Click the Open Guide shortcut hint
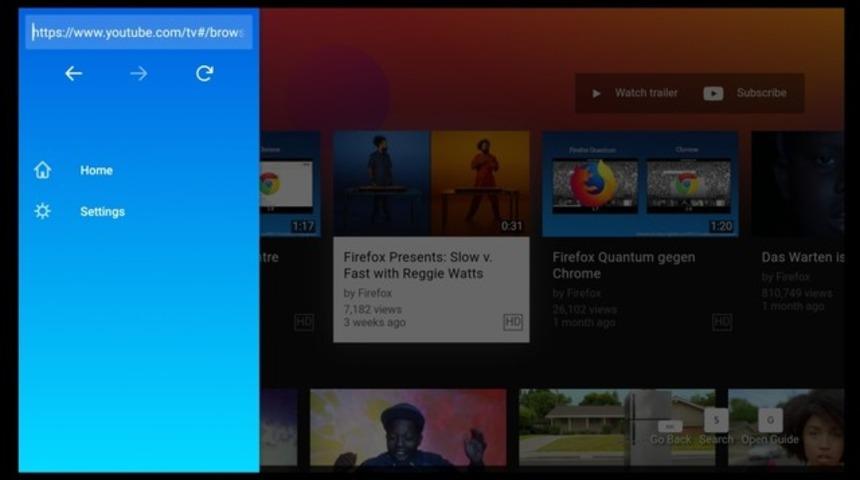This screenshot has height=480, width=860. tap(770, 439)
